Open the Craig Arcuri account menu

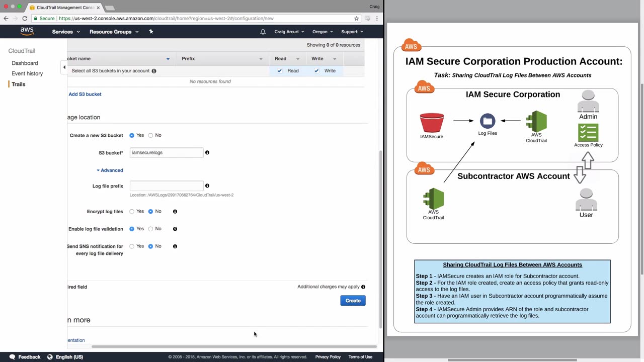click(x=289, y=32)
